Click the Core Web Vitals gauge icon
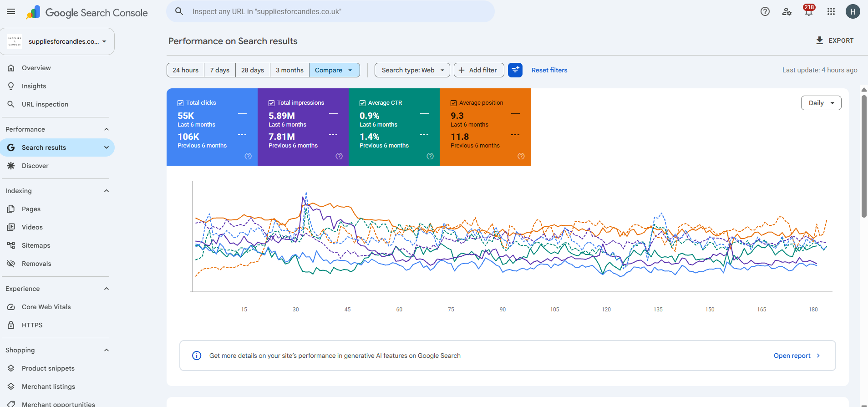868x407 pixels. pos(11,307)
